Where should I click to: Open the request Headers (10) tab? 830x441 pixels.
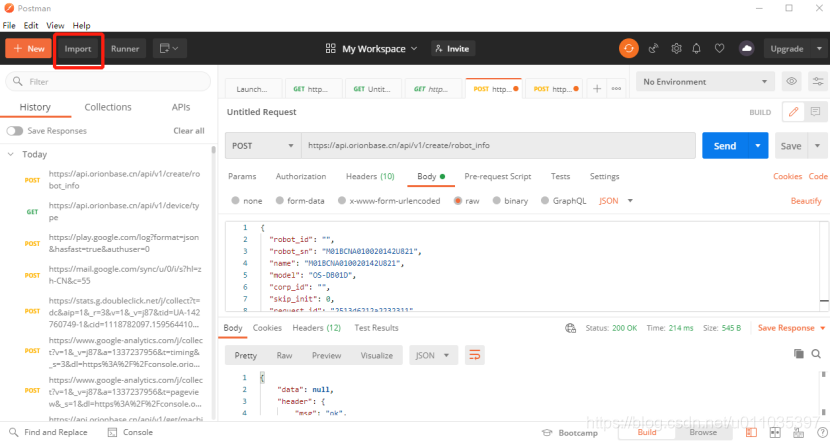(370, 176)
